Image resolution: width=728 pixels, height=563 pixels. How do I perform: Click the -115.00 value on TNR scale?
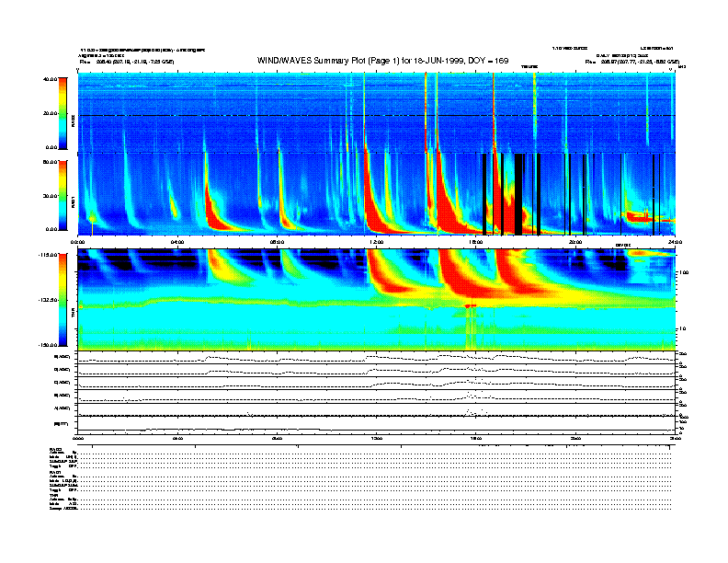(x=48, y=255)
